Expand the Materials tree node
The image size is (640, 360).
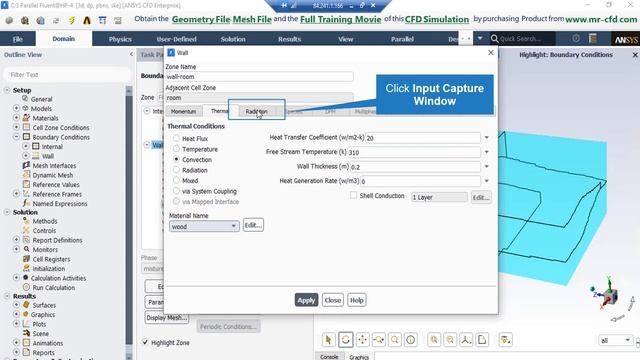16,118
